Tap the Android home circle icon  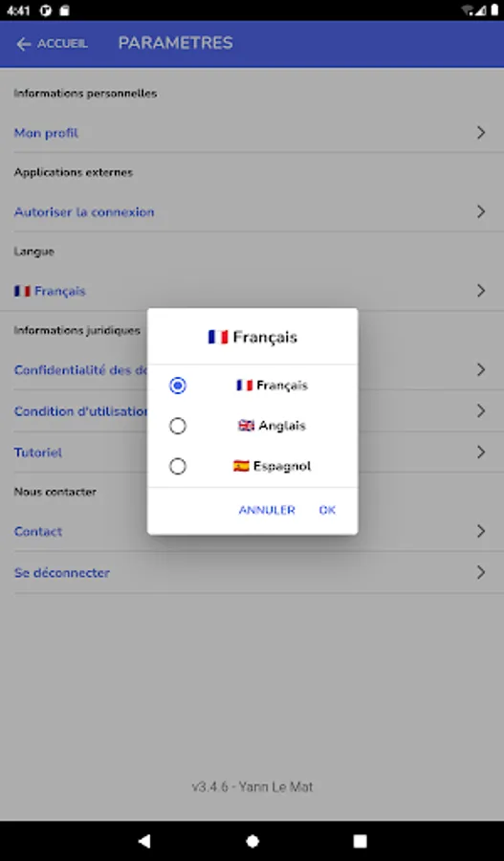252,841
